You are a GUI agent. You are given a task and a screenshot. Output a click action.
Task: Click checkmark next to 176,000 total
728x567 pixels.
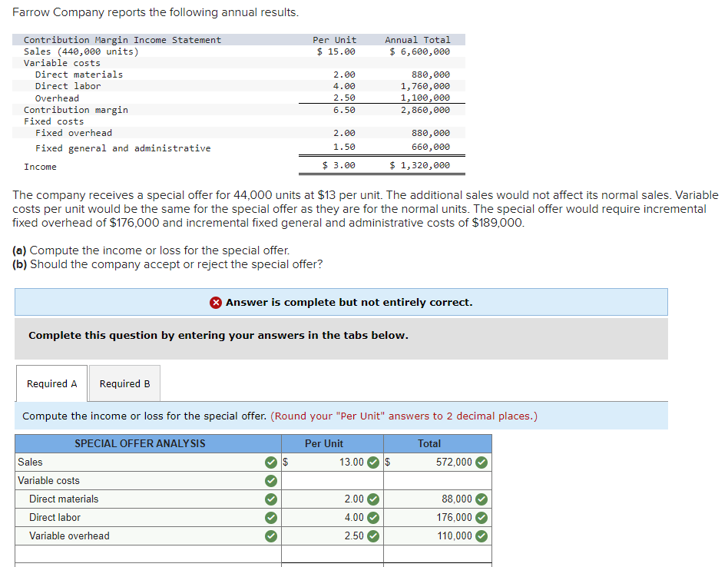pyautogui.click(x=481, y=517)
